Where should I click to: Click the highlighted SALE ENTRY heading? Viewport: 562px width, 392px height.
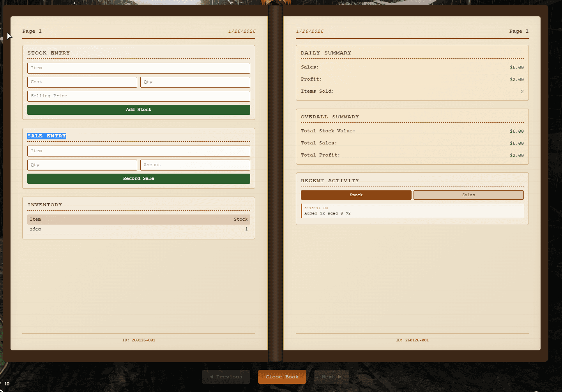click(x=47, y=136)
